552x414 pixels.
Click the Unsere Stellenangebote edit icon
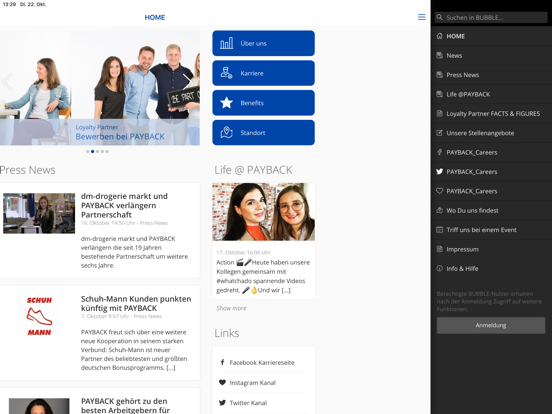439,133
